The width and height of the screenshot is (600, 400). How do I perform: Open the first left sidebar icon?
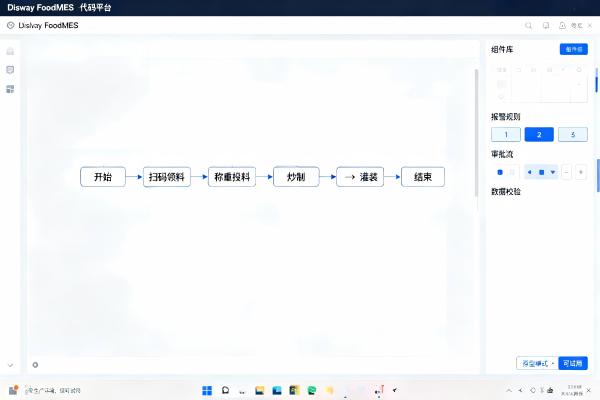[10, 51]
